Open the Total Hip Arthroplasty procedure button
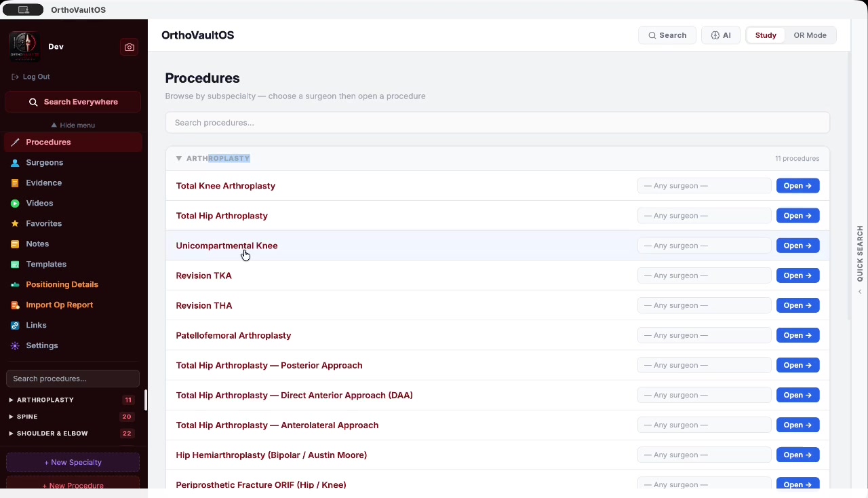 [797, 216]
